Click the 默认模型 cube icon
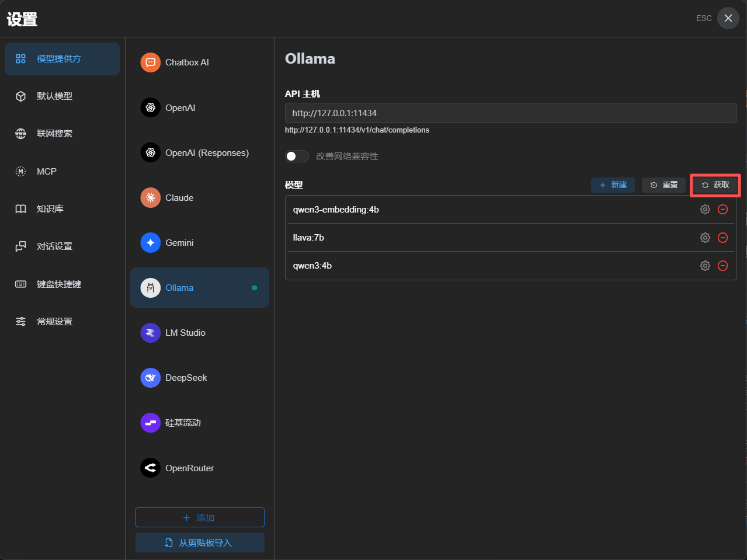Viewport: 747px width, 560px height. click(x=20, y=96)
